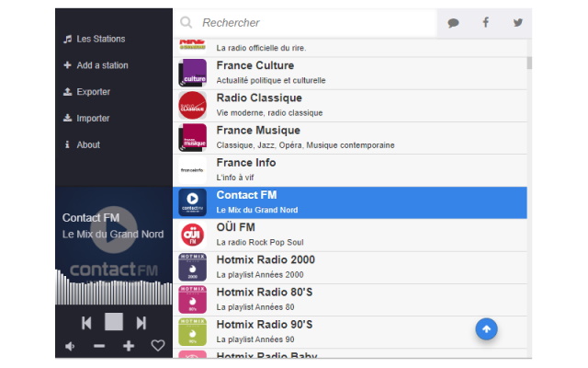Click the music note icon beside Les Stations
The width and height of the screenshot is (588, 368).
coord(67,39)
